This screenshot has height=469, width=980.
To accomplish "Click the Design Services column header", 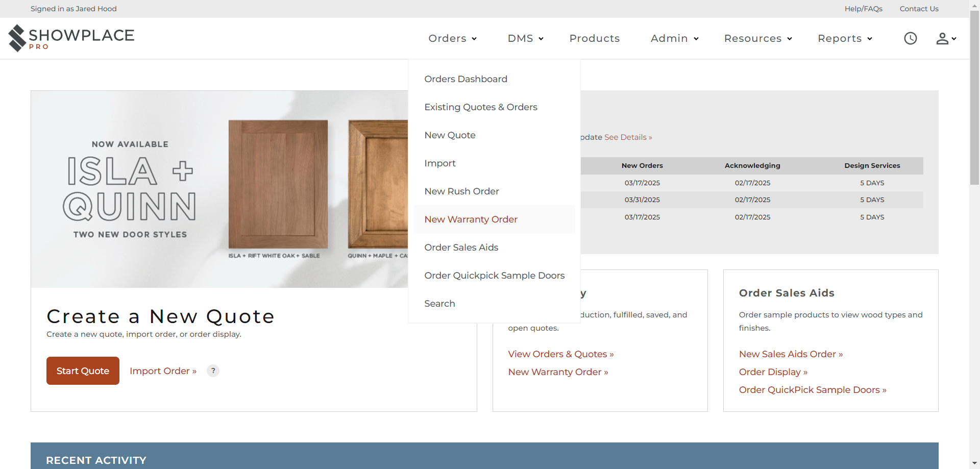I will pyautogui.click(x=872, y=165).
